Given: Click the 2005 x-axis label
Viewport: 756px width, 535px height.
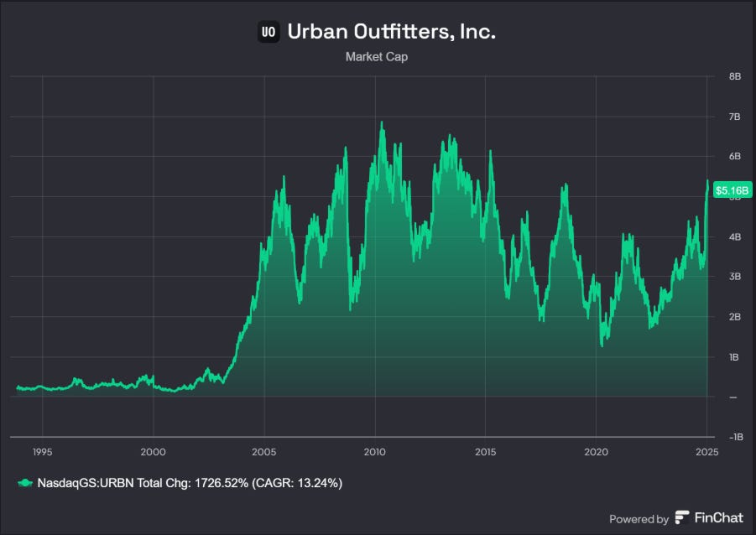Looking at the screenshot, I should click(x=263, y=452).
